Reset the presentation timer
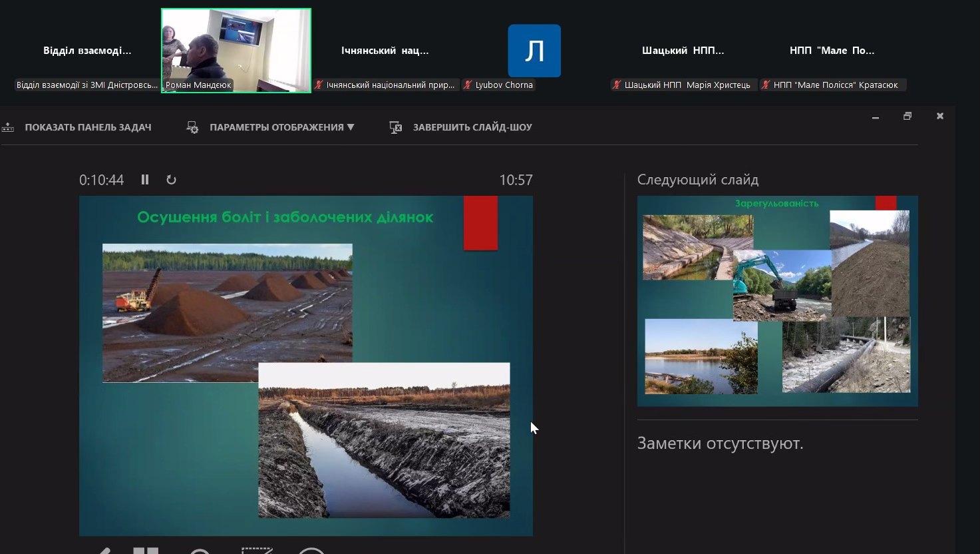980x554 pixels. point(171,180)
